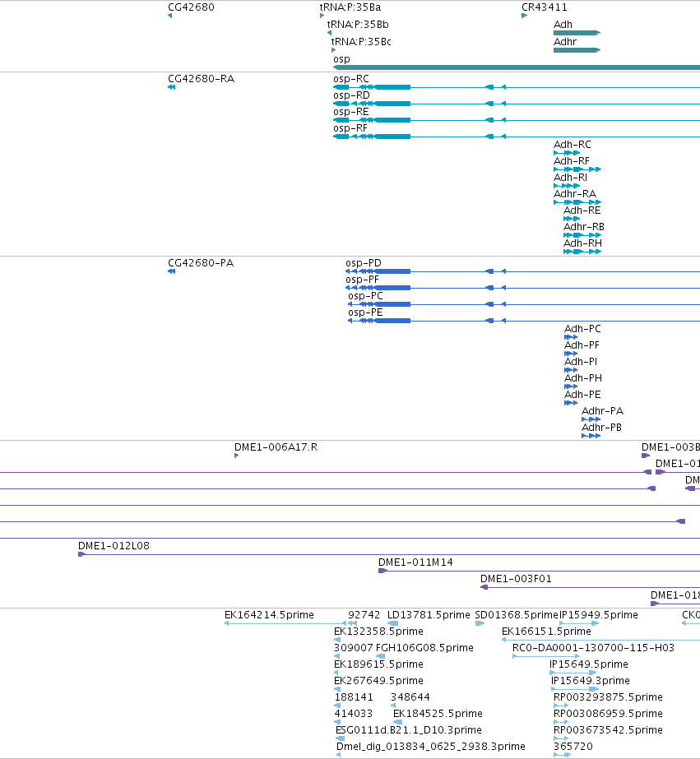700x759 pixels.
Task: Click the EK132358.5prime EST label
Action: click(x=378, y=632)
